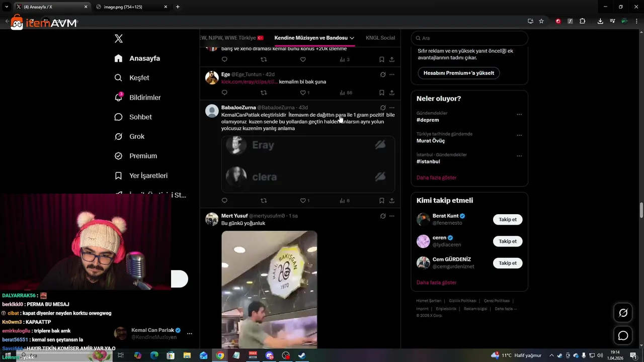Screen dimensions: 644x362
Task: Open Bildirimler notifications page
Action: point(137,98)
